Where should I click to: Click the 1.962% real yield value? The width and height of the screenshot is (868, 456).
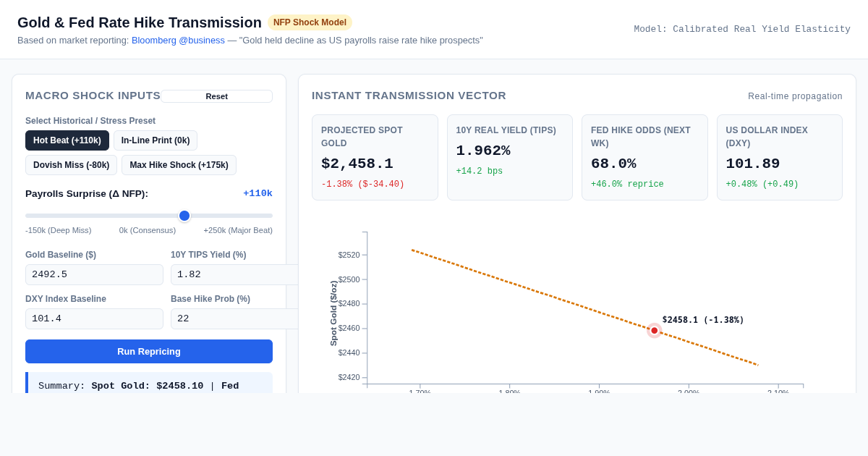coord(483,151)
